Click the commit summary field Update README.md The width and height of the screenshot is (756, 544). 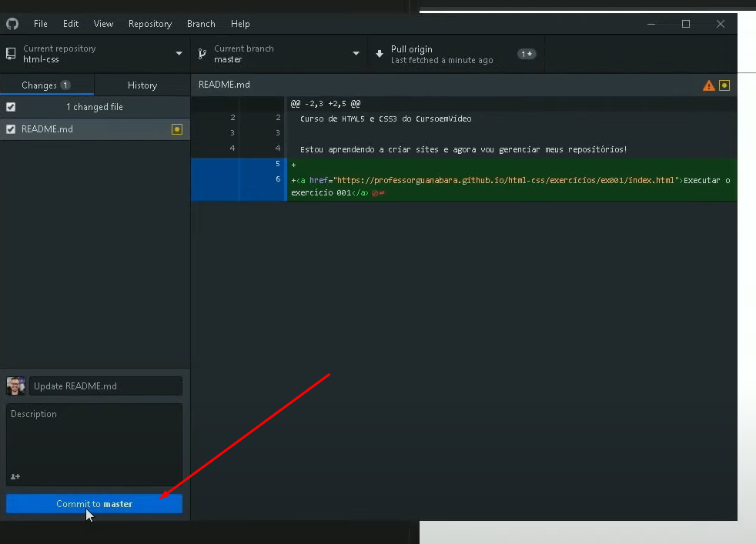point(105,386)
